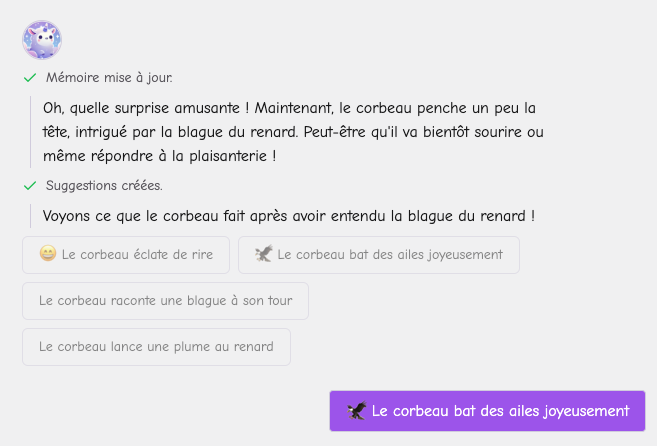Screen dimensions: 657x446
Task: Click the text "même répondre à la plaisanterie !"
Action: click(x=159, y=156)
